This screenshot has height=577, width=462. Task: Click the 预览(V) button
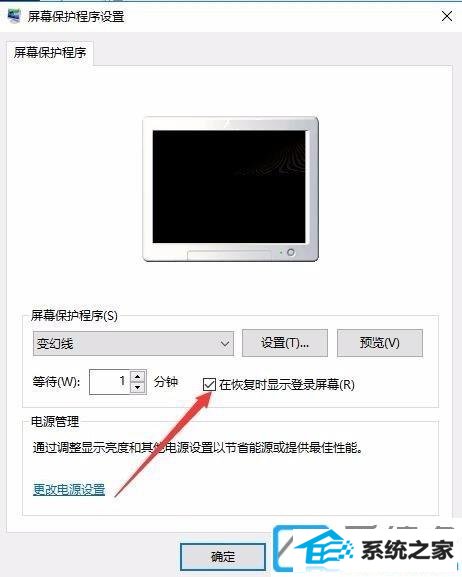click(x=380, y=343)
